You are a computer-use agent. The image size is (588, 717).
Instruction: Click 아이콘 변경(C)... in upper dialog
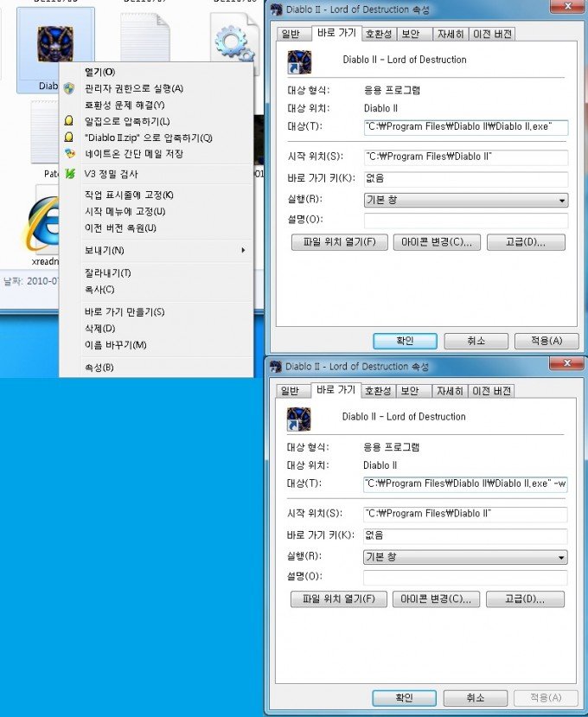(437, 242)
